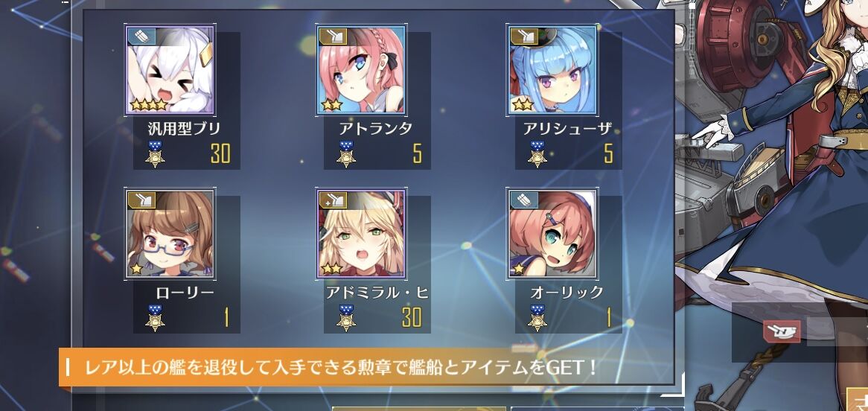Click the 汎用型ブリ name label
Screen dimensions: 868x411
click(x=185, y=129)
